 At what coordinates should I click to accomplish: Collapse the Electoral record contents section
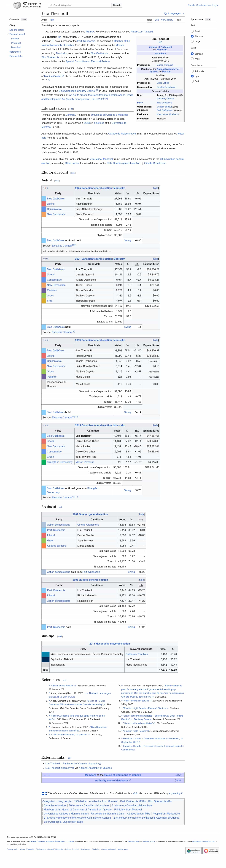click(x=7, y=34)
